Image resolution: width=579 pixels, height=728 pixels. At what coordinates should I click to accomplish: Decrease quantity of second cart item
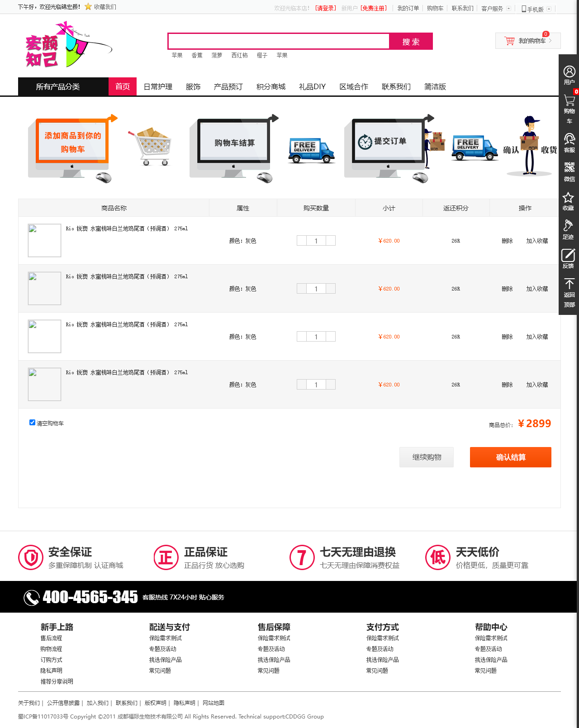point(302,289)
